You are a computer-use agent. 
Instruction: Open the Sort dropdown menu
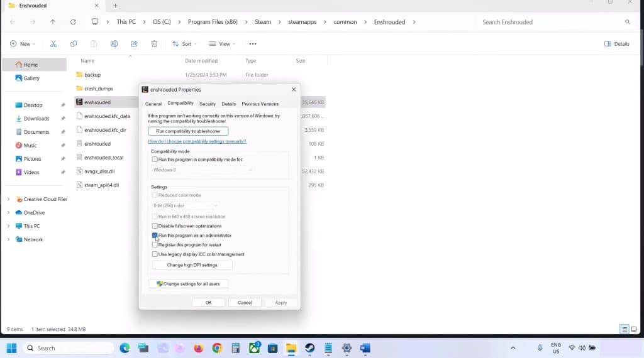tap(184, 44)
